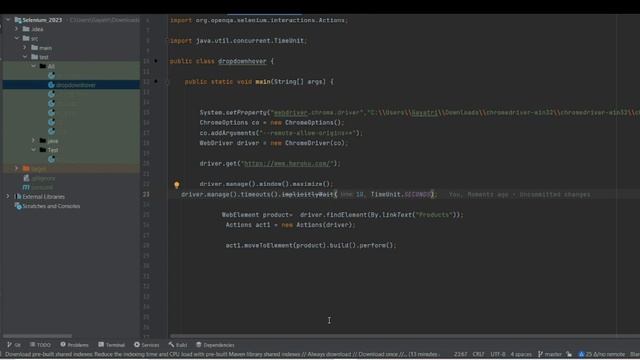Expand the main folder node
The width and height of the screenshot is (640, 360).
[25, 48]
